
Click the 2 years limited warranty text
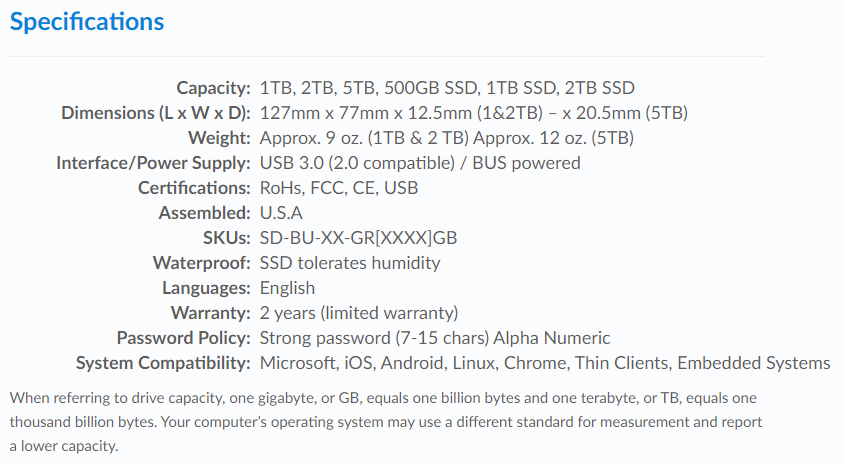359,313
